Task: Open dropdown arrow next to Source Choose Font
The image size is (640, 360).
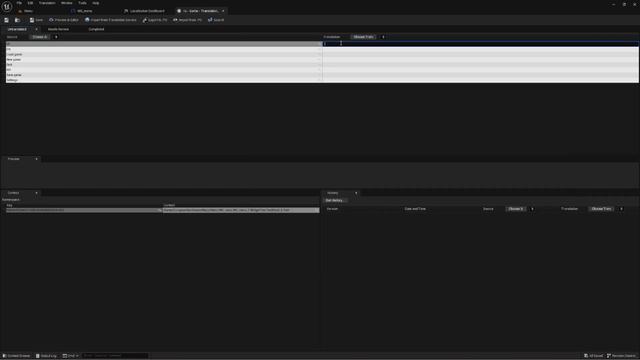Action: coord(56,37)
